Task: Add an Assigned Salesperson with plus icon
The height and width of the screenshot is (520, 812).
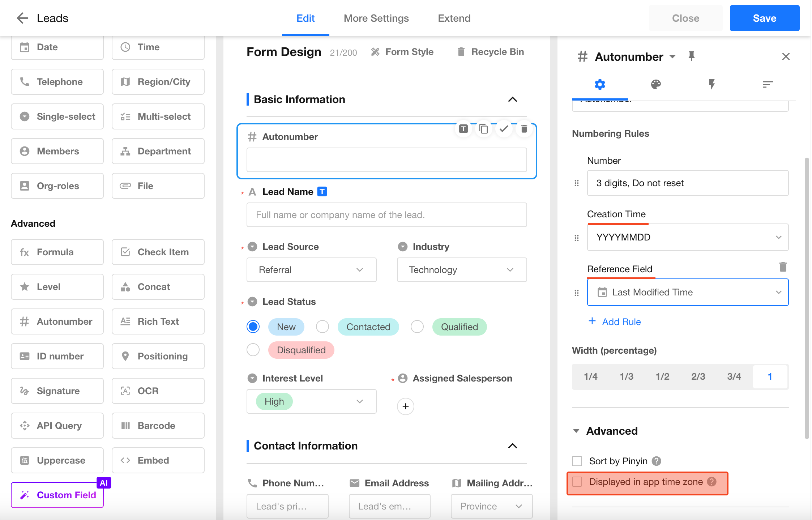Action: click(x=406, y=406)
